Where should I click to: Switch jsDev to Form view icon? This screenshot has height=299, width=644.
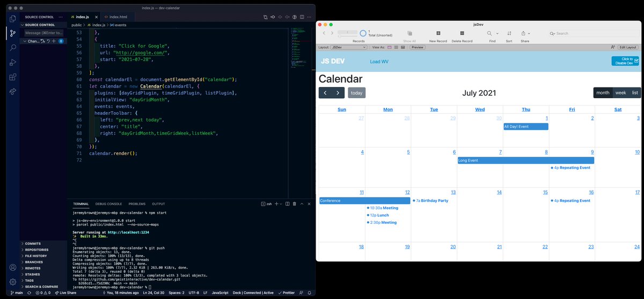tap(389, 47)
